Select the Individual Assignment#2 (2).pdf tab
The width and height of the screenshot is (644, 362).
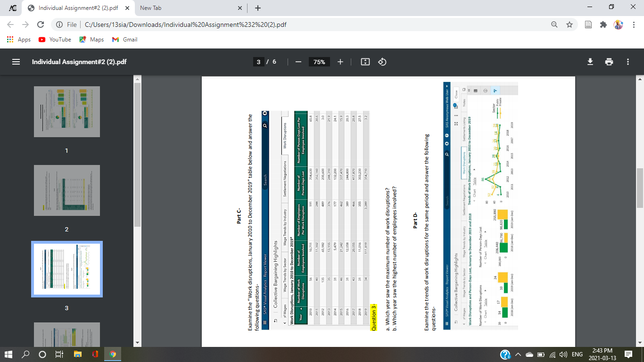pyautogui.click(x=78, y=8)
